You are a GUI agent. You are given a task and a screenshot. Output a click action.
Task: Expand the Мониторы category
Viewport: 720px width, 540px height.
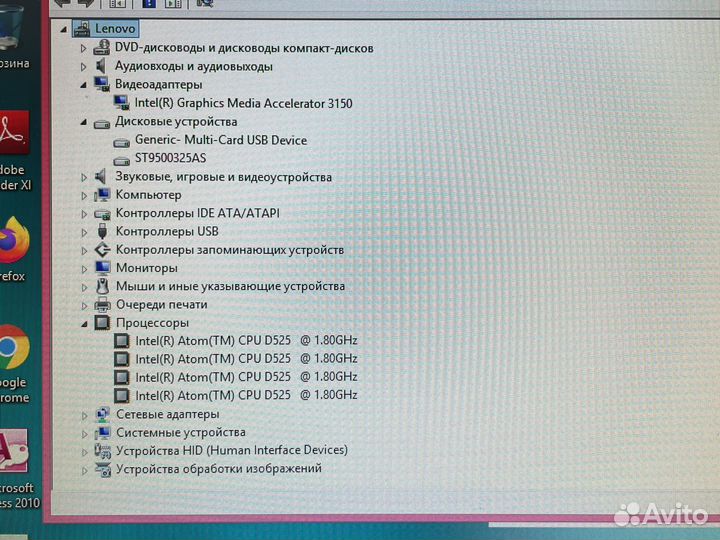(x=84, y=269)
